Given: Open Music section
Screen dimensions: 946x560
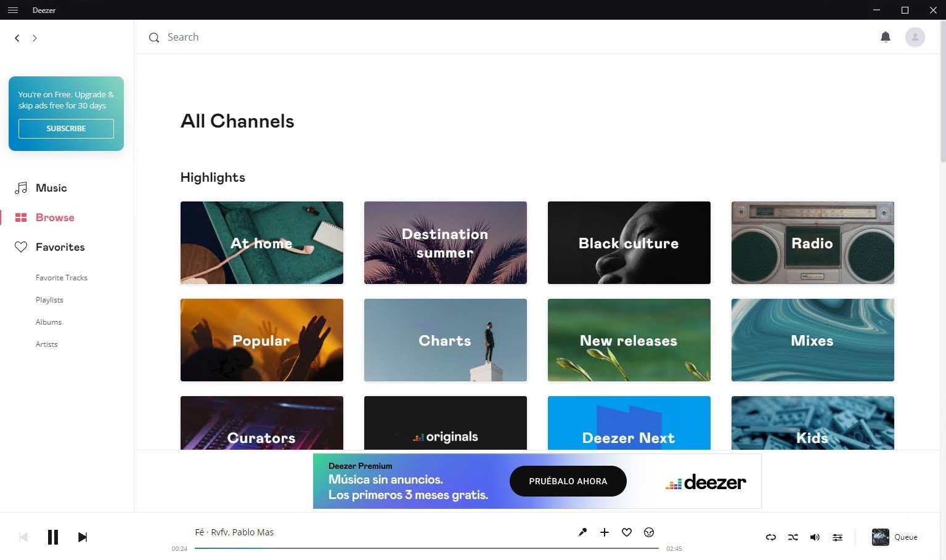Looking at the screenshot, I should [51, 188].
